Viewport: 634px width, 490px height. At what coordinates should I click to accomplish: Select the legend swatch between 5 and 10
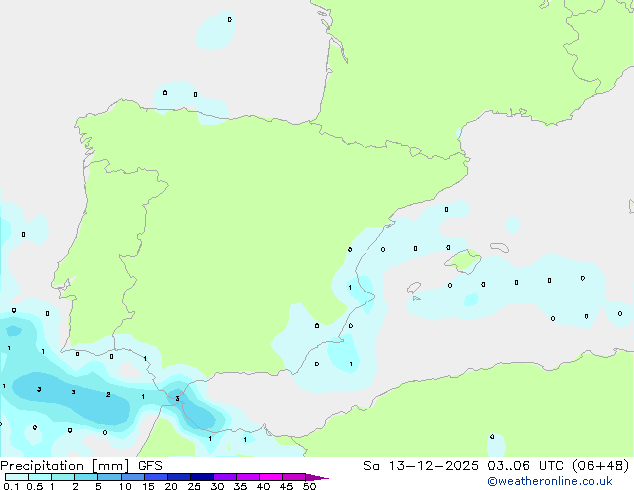click(109, 477)
